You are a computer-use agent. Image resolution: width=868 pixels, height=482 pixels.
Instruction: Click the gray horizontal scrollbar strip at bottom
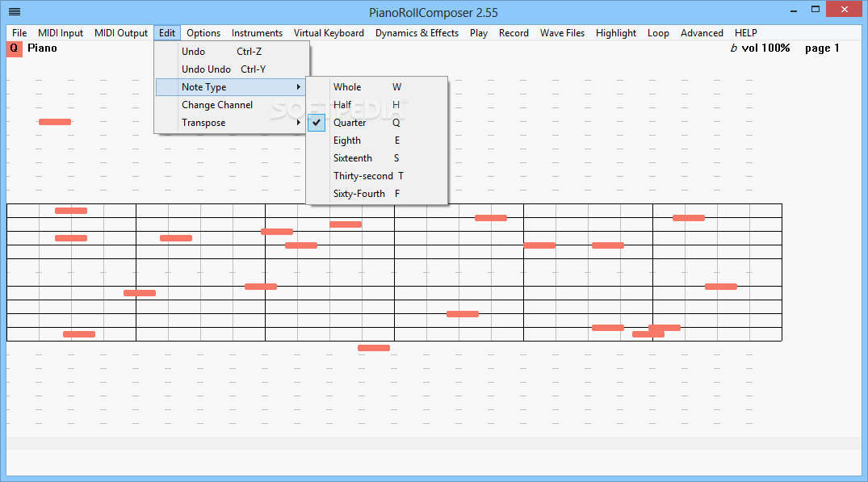(x=434, y=442)
